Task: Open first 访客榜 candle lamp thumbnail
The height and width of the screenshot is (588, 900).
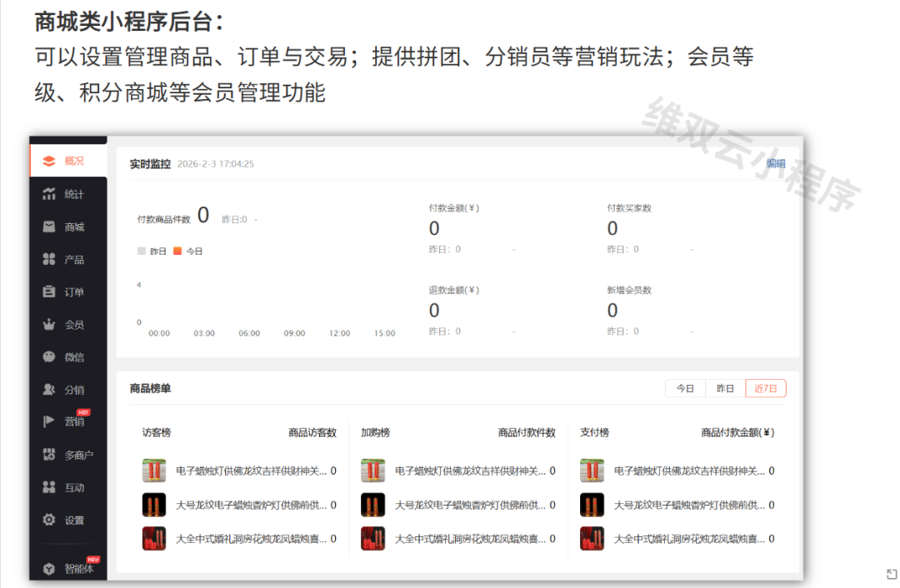Action: [x=154, y=471]
